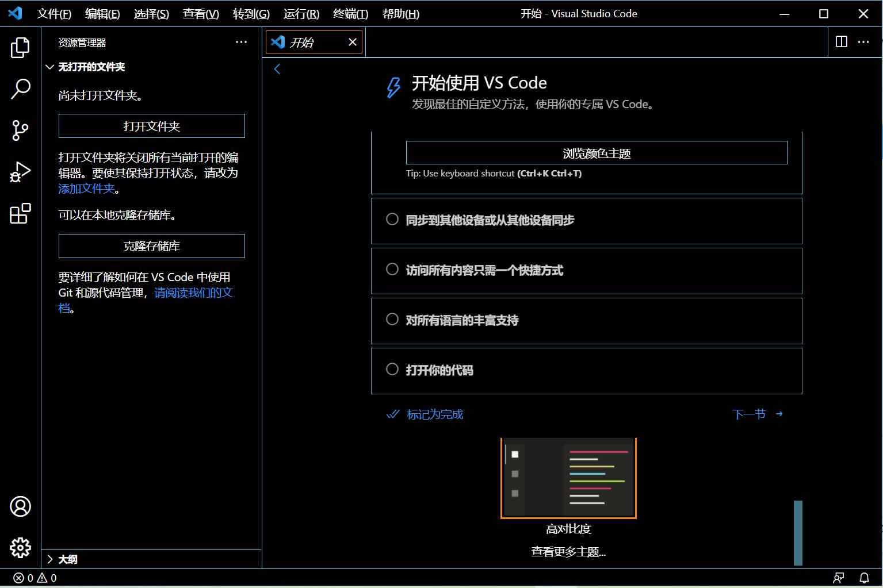Expand the 访问所有内容只需一个快捷方式 step title

(x=484, y=270)
